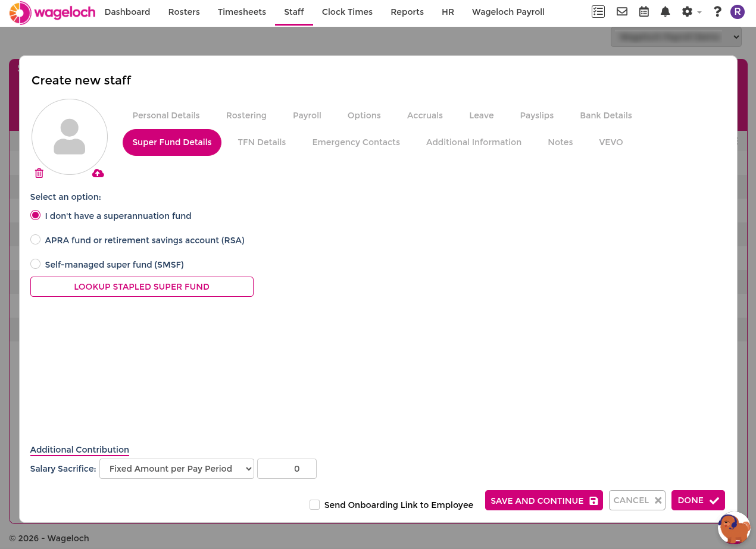Switch to Options tab
Screen dimensions: 756x549
point(364,115)
